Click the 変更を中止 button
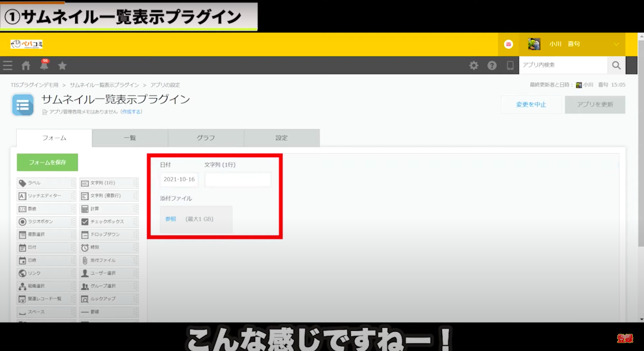Viewport: 644px width, 351px height. 531,105
